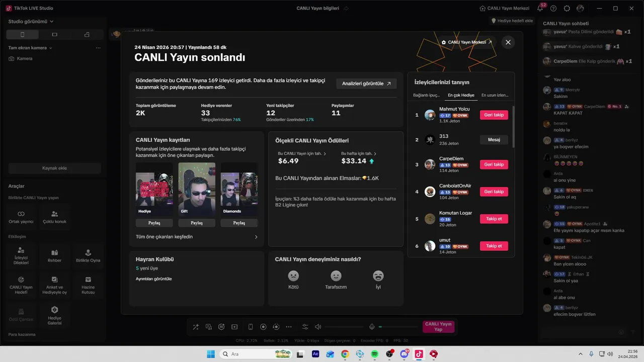Open Ortak yayıncı tool

coord(21,217)
